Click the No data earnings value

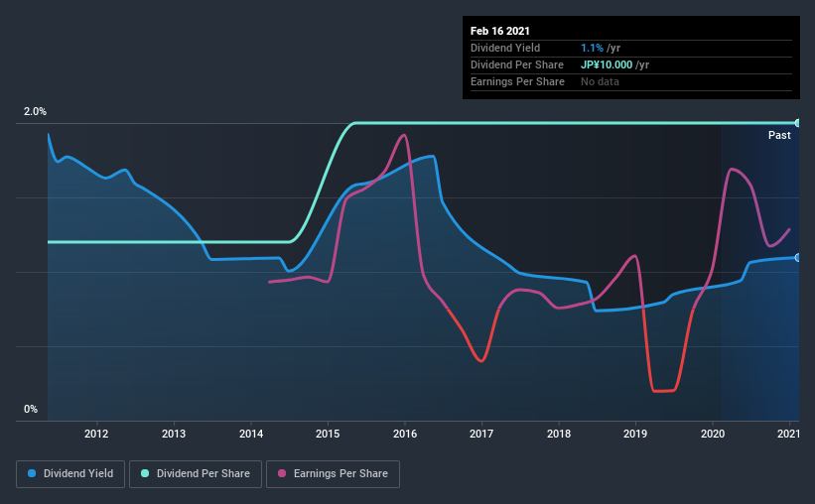(x=600, y=81)
